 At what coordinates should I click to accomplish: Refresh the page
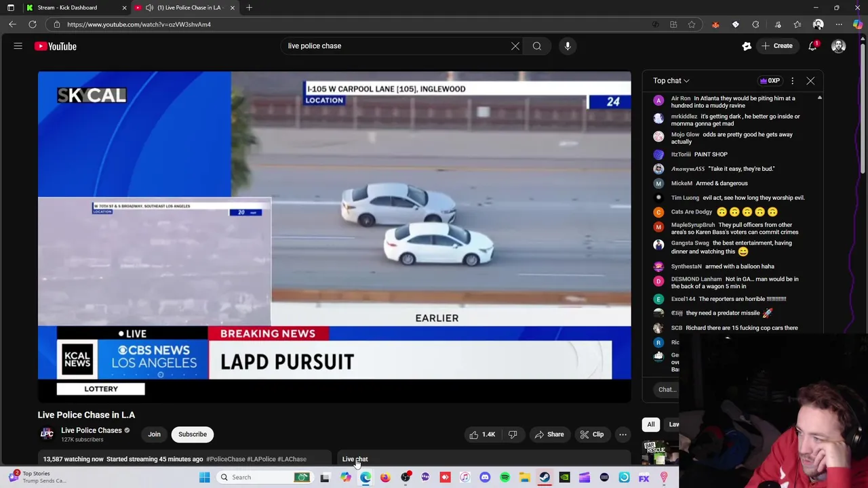click(x=32, y=24)
